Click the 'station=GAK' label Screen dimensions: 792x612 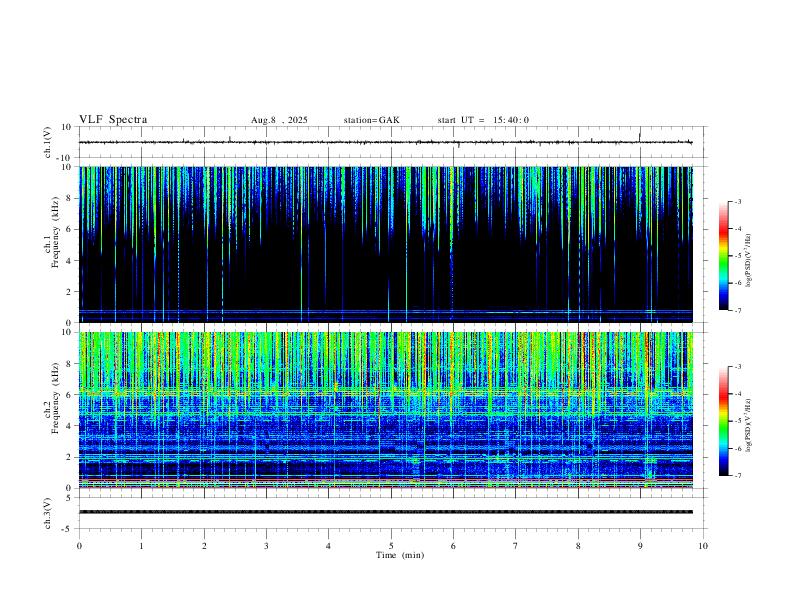pyautogui.click(x=372, y=120)
